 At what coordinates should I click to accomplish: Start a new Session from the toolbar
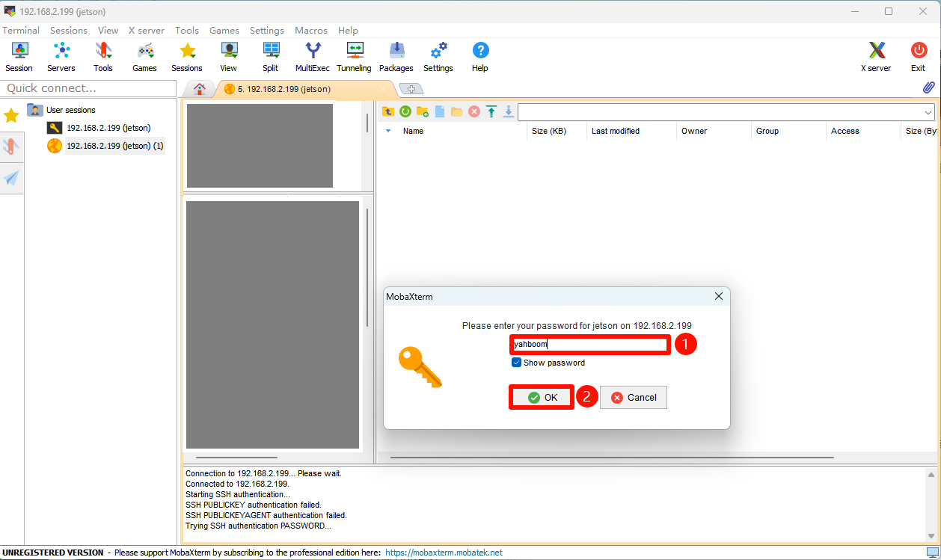[x=19, y=56]
